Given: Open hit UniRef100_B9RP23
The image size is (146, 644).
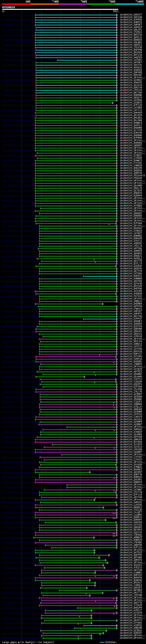Looking at the screenshot, I should [x=131, y=22].
